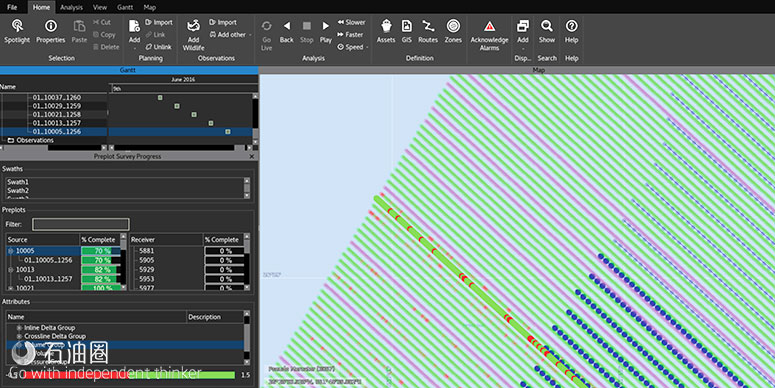Select 01_10013_1257 in the Source tree
775x388 pixels.
(x=48, y=279)
